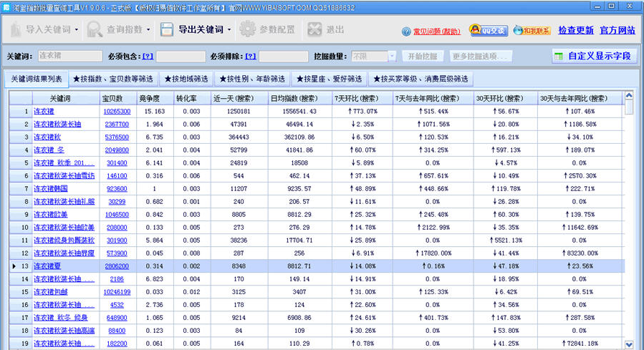This screenshot has width=644, height=350.
Task: Click 检查更新 link
Action: (576, 30)
